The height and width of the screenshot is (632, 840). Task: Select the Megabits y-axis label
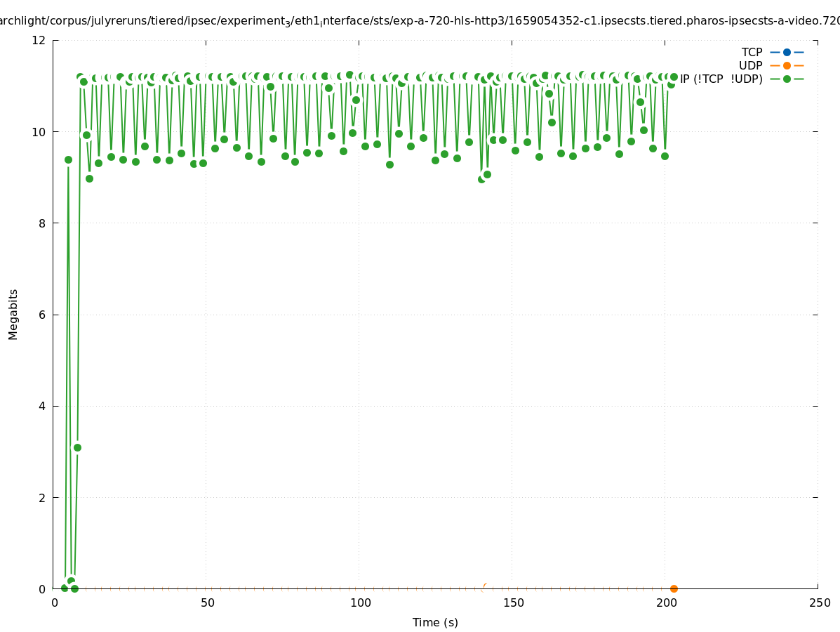[x=13, y=314]
